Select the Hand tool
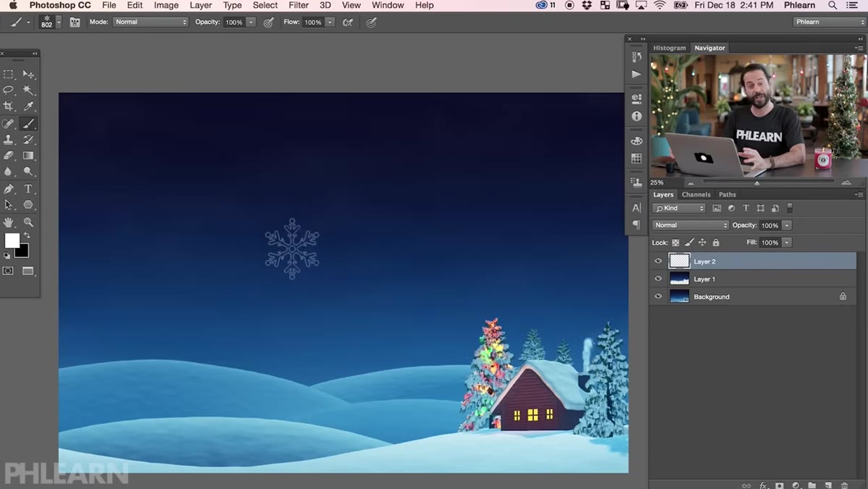 (9, 222)
